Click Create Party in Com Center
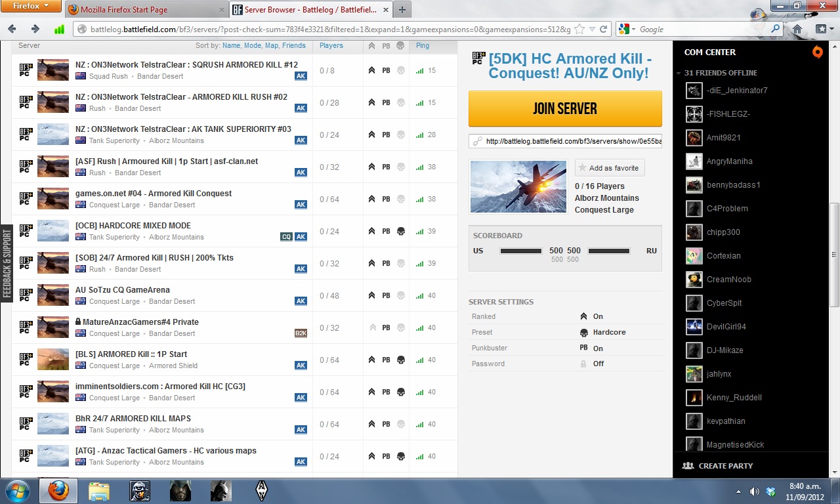 coord(717,466)
